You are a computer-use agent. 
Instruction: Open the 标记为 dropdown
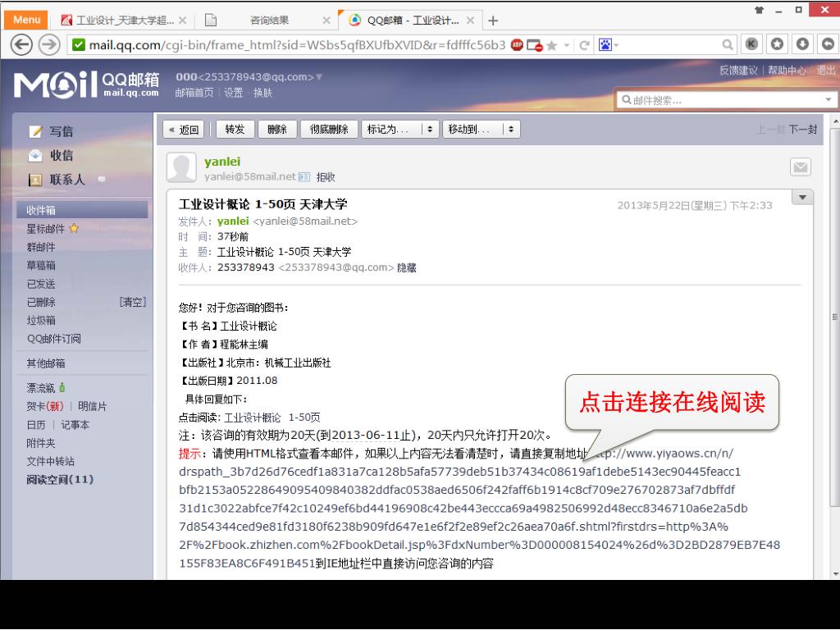click(x=400, y=129)
